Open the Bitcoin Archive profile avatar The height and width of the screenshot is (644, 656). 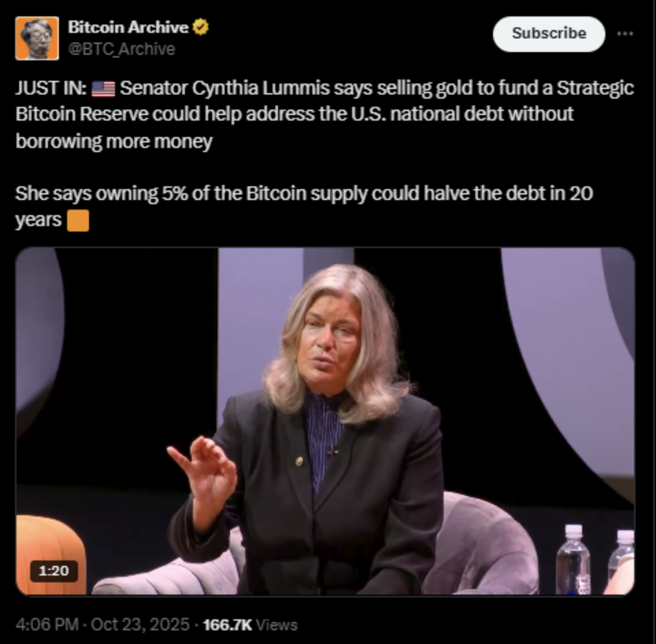(37, 38)
